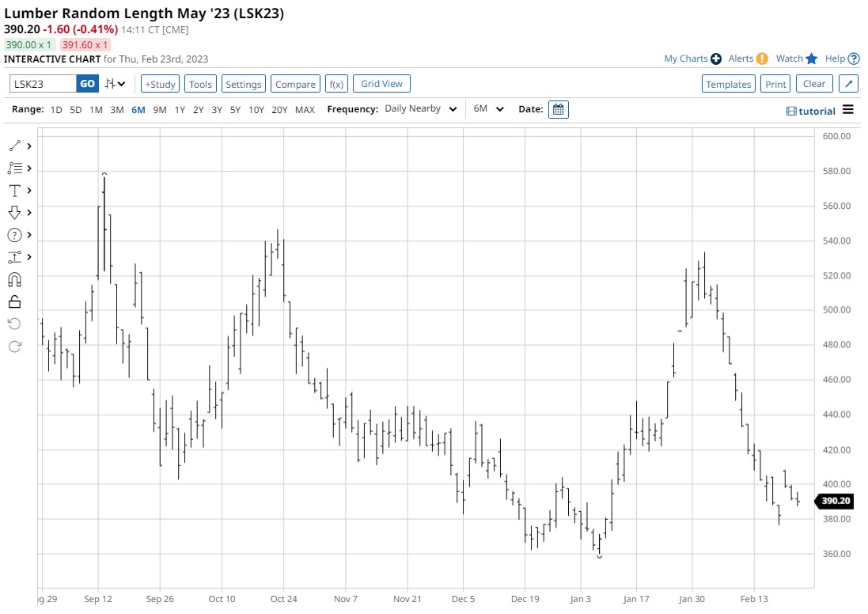Viewport: 868px width, 614px height.
Task: Click the undo arrow icon
Action: pos(14,324)
